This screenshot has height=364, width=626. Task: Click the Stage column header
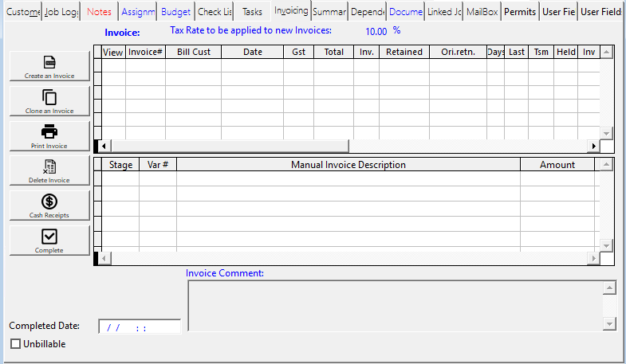[x=120, y=165]
